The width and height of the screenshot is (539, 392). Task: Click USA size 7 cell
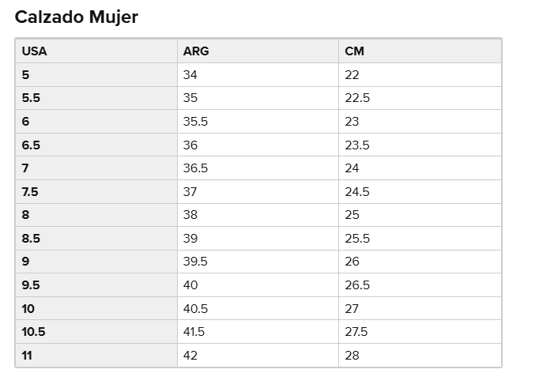(26, 168)
